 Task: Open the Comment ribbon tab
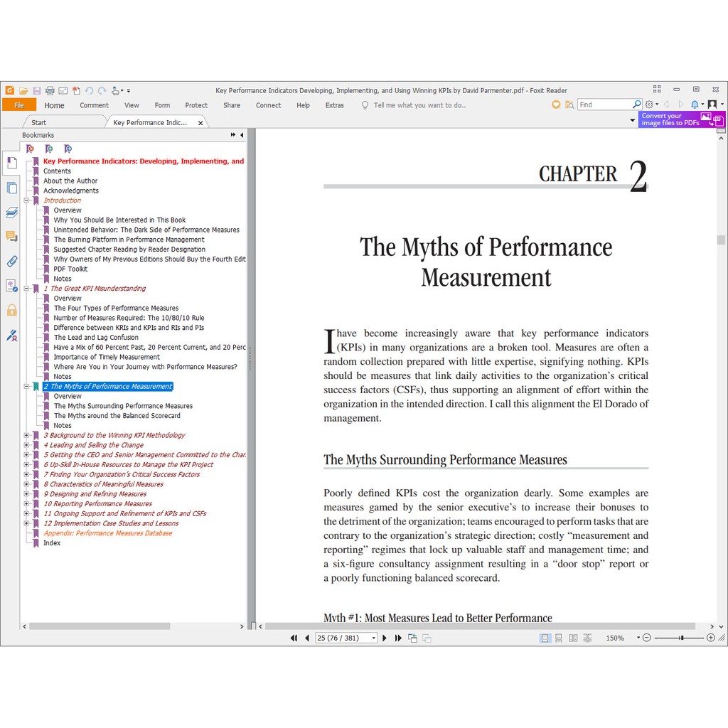coord(94,105)
